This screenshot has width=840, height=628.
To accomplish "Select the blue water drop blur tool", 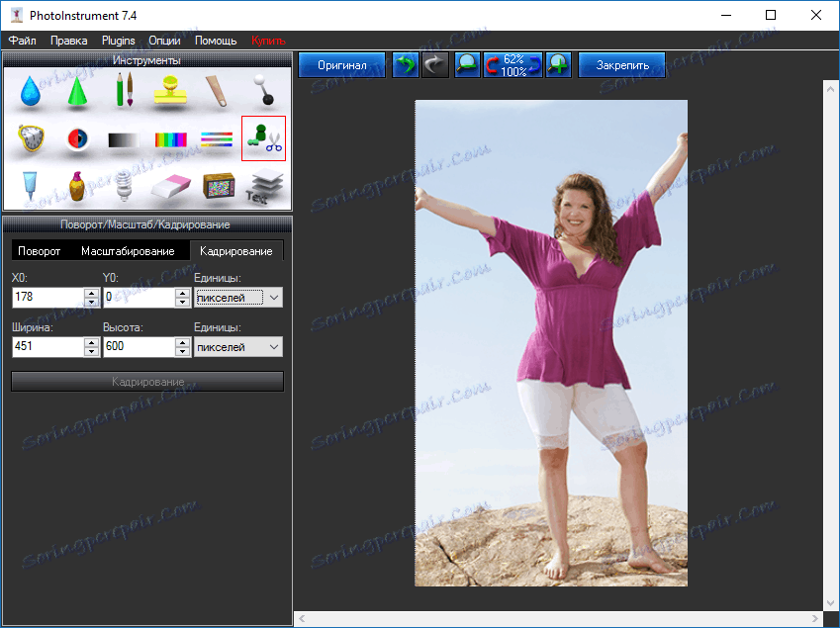I will (32, 92).
